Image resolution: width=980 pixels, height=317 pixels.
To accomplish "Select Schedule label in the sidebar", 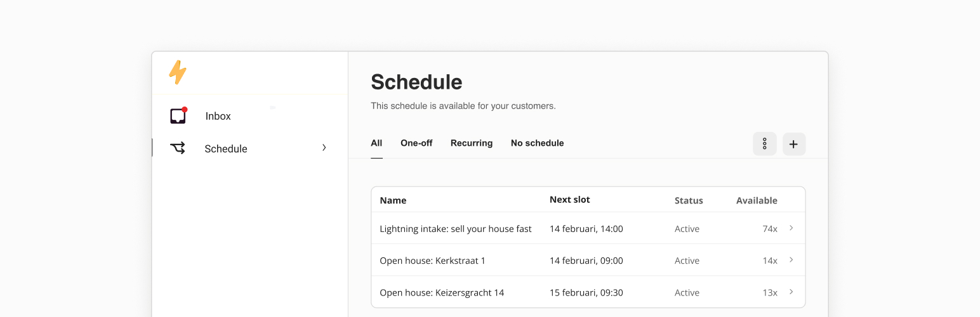I will tap(226, 149).
